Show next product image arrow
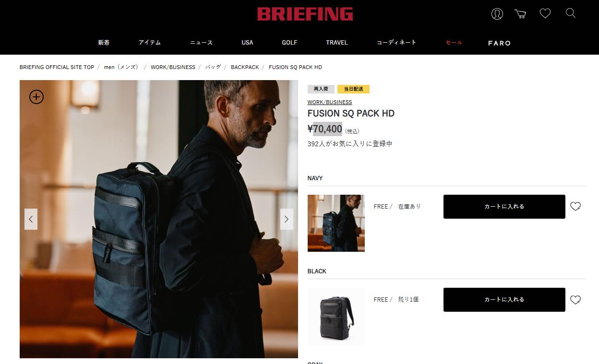The width and height of the screenshot is (599, 364). point(287,219)
